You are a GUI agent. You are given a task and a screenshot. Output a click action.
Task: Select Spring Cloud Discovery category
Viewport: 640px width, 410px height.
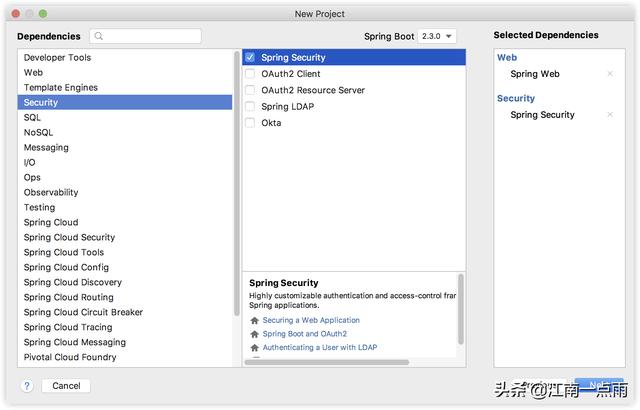[x=125, y=282]
